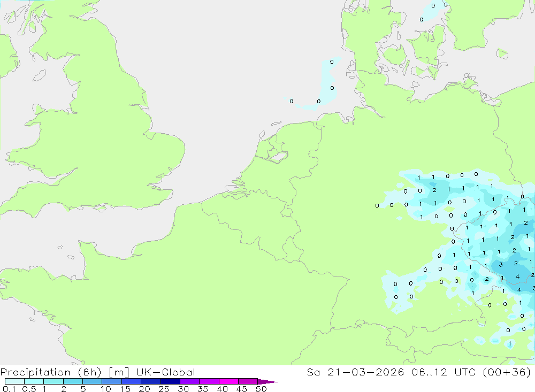Click the 35–40 violet legend swatch
Screen dimensions: 535x392
coord(209,381)
